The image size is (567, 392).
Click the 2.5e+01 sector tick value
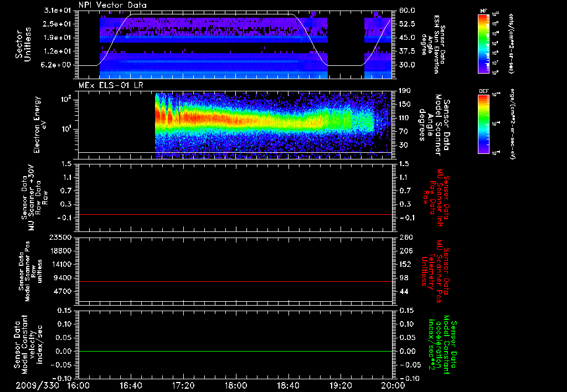(x=58, y=24)
